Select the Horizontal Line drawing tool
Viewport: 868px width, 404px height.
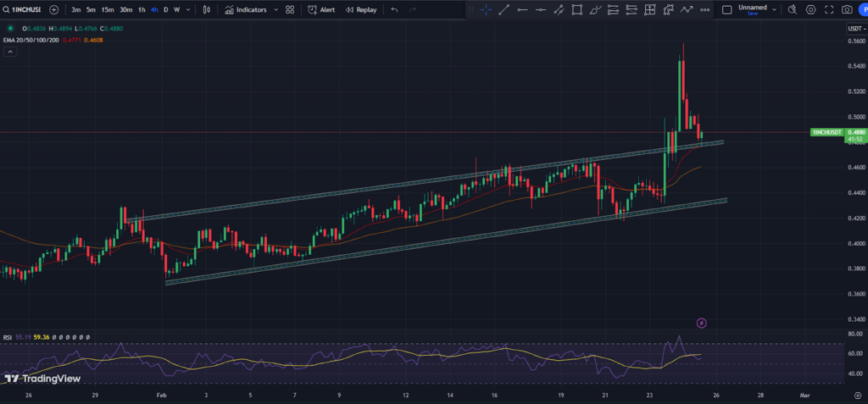540,9
